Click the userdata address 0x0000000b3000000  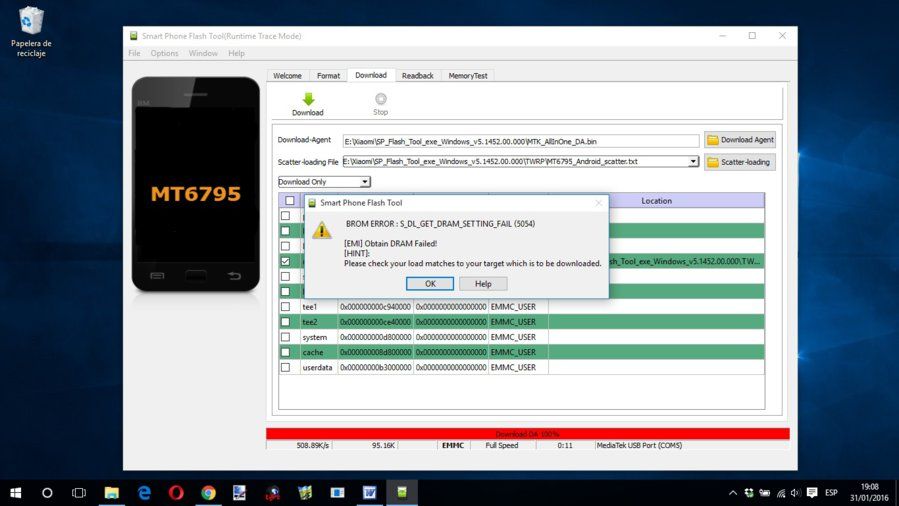point(376,367)
